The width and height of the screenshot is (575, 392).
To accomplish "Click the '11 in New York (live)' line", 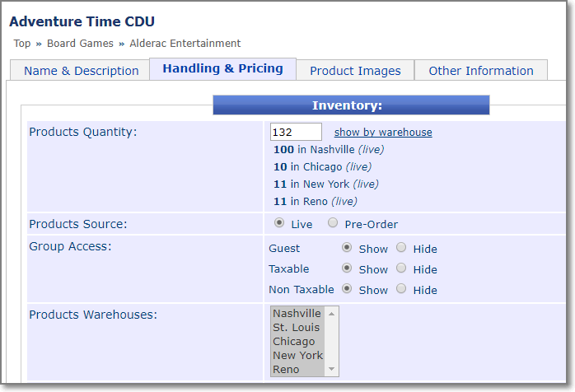I will coord(326,184).
